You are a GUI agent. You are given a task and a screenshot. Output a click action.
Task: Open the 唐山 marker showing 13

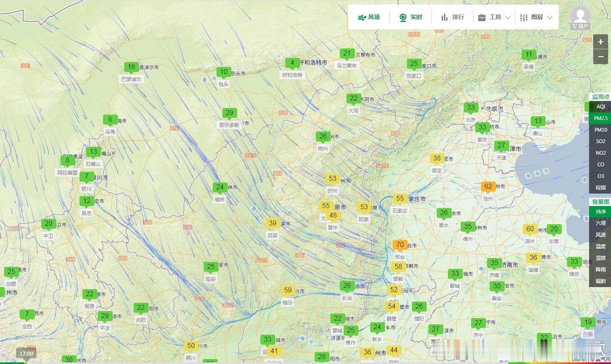pyautogui.click(x=538, y=122)
